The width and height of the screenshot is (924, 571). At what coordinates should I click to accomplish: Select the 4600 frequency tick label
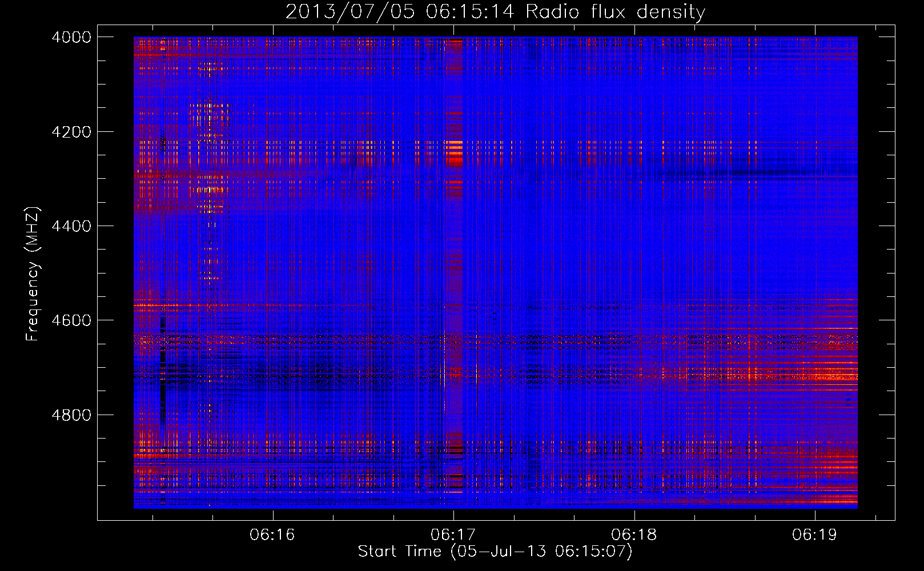(71, 320)
